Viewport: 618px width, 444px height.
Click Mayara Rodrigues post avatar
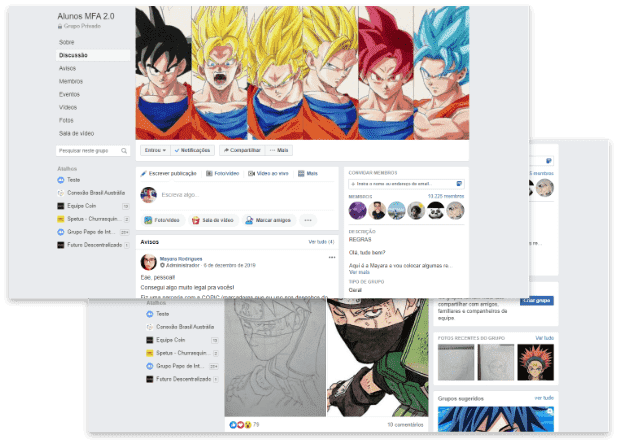(149, 262)
